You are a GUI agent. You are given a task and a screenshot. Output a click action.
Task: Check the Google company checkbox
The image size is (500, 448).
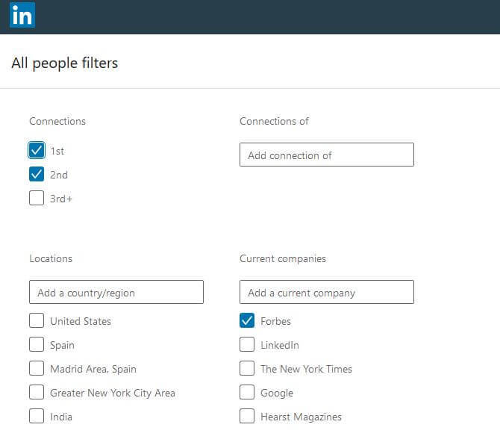pos(247,392)
